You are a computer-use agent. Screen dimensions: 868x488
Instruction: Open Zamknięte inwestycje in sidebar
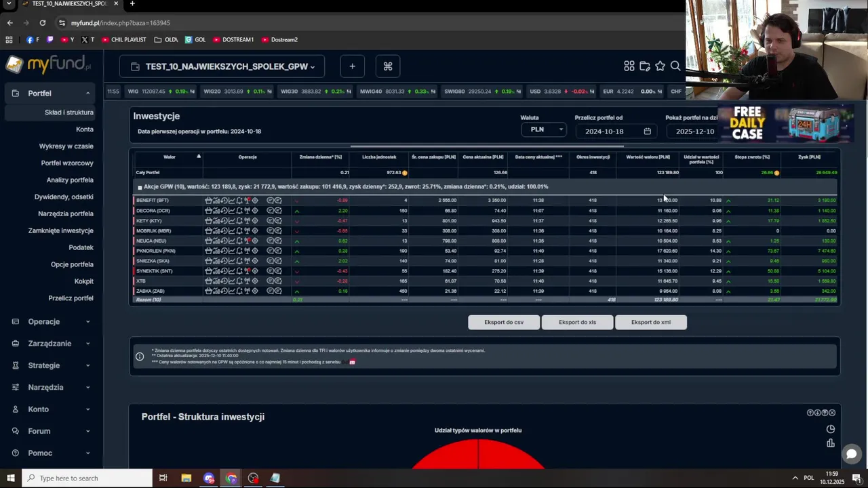[61, 230]
